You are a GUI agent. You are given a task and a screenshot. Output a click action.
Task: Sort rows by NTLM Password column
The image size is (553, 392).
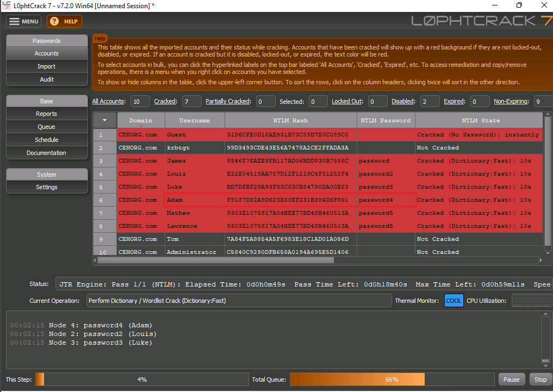pyautogui.click(x=386, y=121)
